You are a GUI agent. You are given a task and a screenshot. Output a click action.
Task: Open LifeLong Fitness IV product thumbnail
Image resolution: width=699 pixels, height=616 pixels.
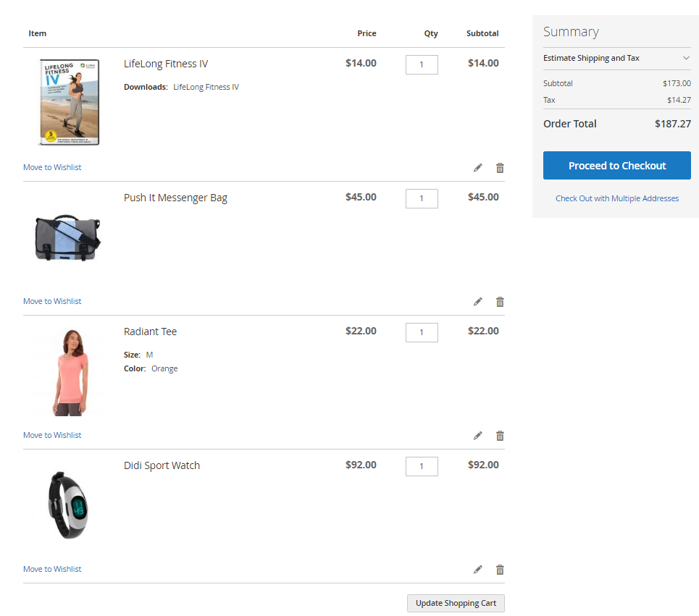pyautogui.click(x=69, y=102)
